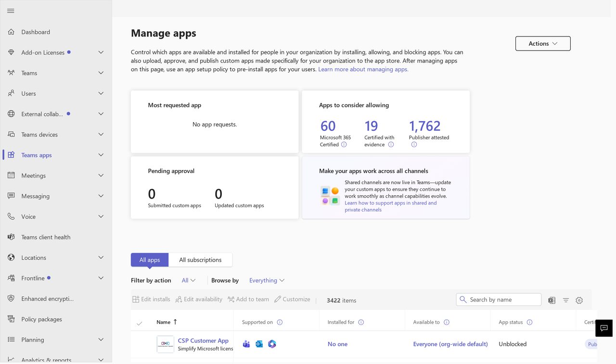Expand the Teams section chevron
Image resolution: width=616 pixels, height=364 pixels.
(101, 73)
